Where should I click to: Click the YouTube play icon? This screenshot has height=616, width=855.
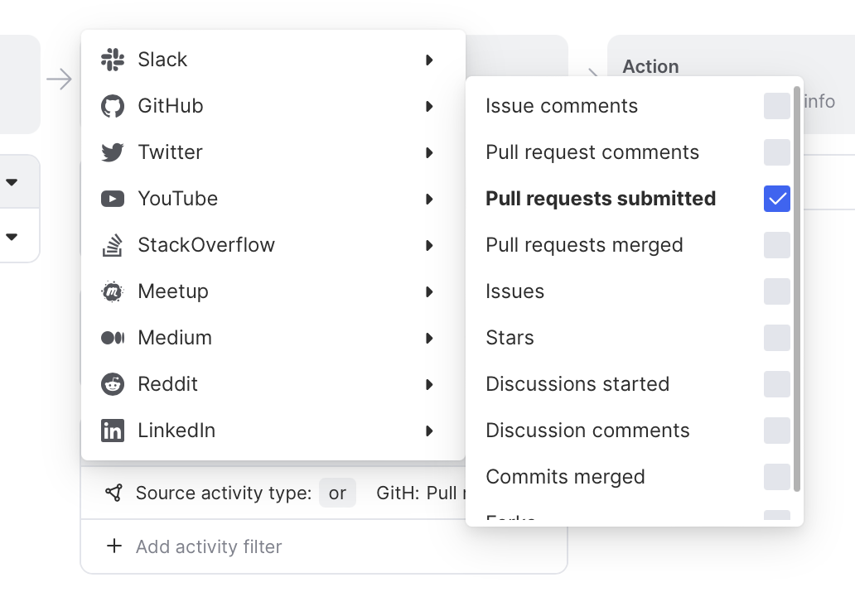[x=112, y=199]
